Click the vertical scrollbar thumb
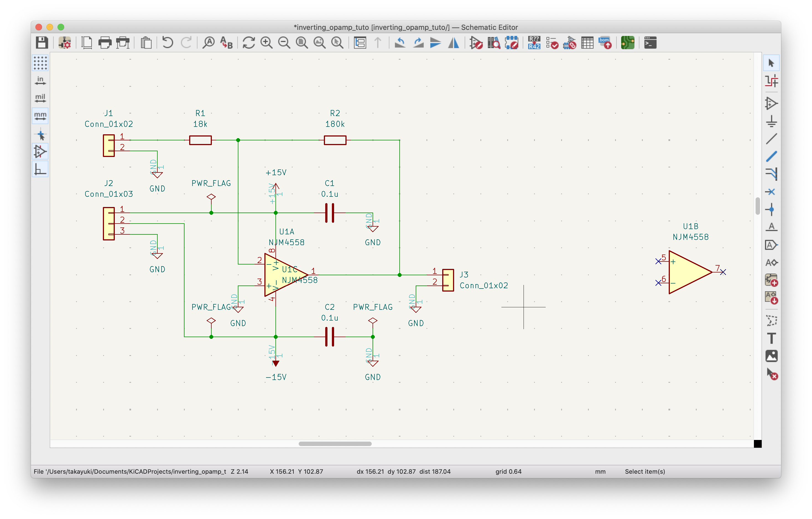This screenshot has width=812, height=519. point(757,206)
